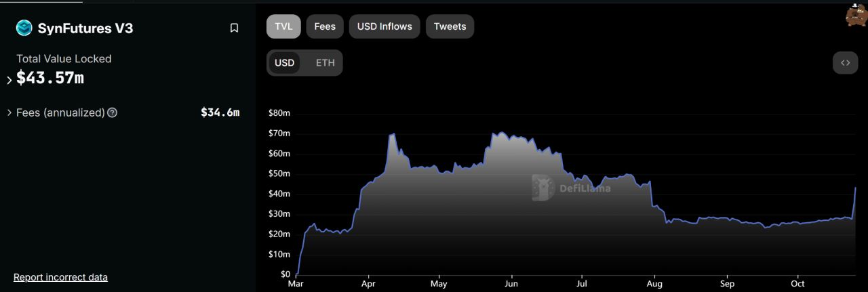Enable the Tweets chart overlay
Screen dimensions: 868x292
pyautogui.click(x=450, y=26)
